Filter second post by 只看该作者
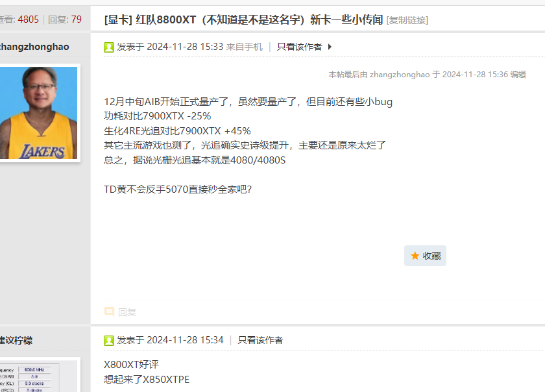The width and height of the screenshot is (545, 392). pos(260,340)
